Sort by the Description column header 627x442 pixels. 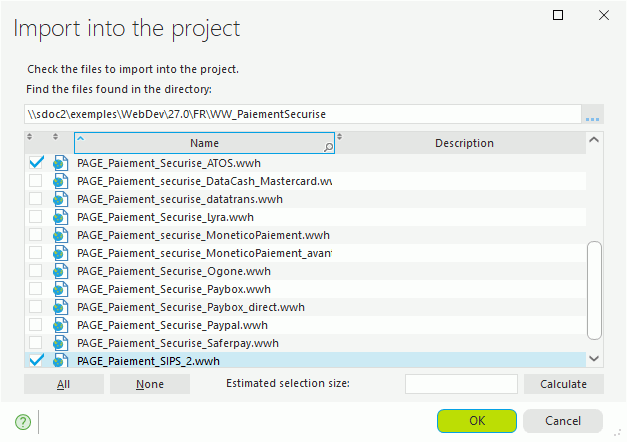[x=464, y=143]
